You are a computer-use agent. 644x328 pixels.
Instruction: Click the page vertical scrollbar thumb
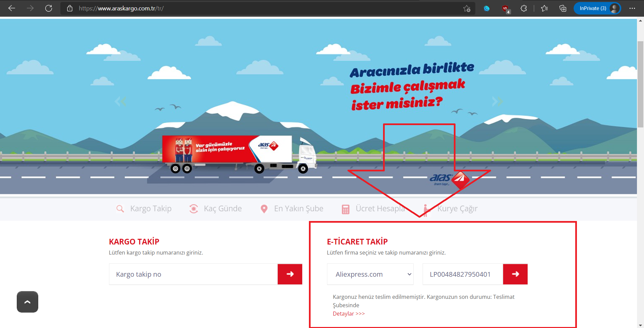point(640,84)
